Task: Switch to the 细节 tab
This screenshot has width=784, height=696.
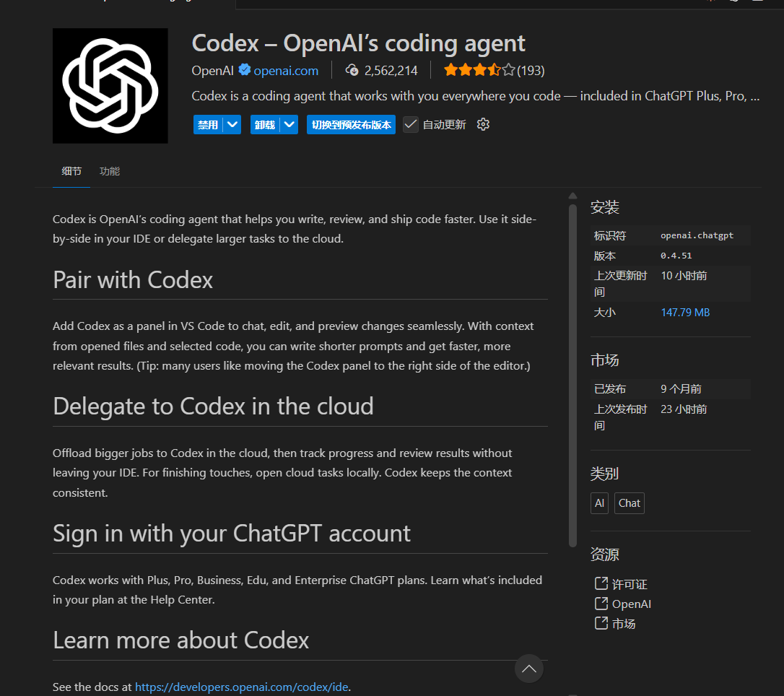Action: (71, 171)
